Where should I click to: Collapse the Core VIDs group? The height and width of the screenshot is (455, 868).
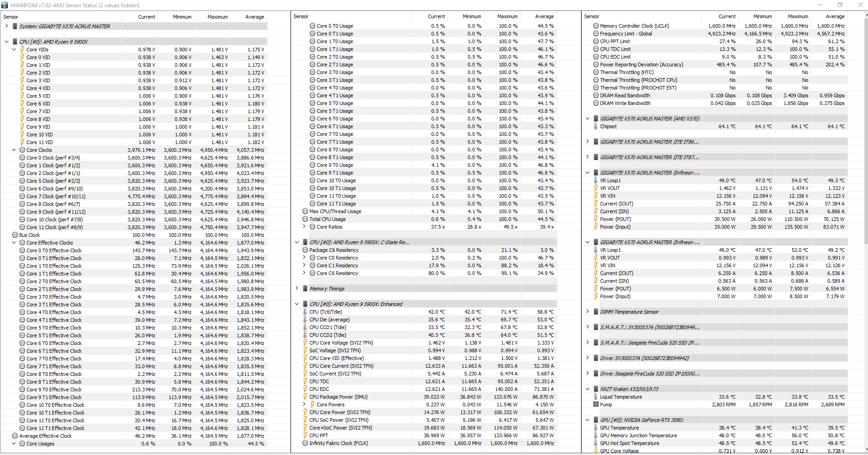(14, 50)
